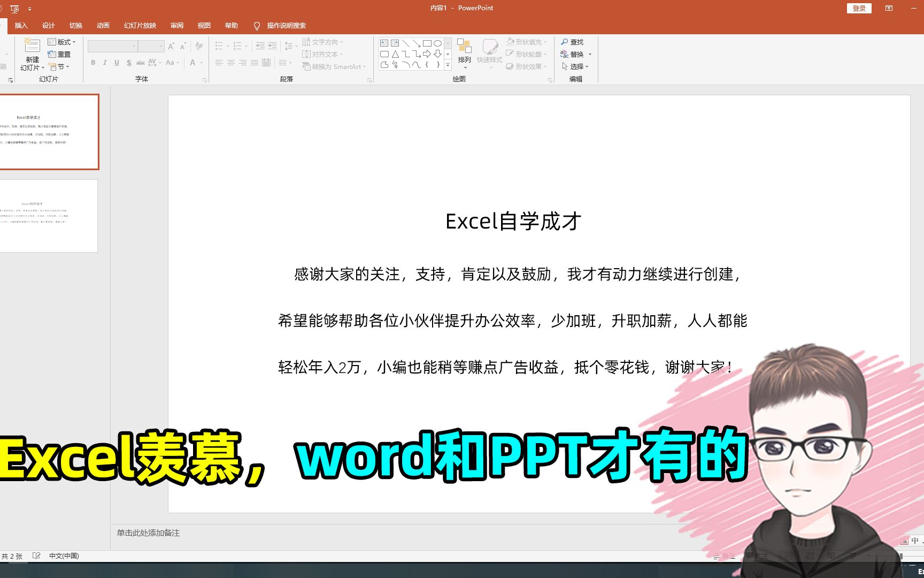This screenshot has width=924, height=578.
Task: Expand the shapes gallery more arrow
Action: coord(448,65)
